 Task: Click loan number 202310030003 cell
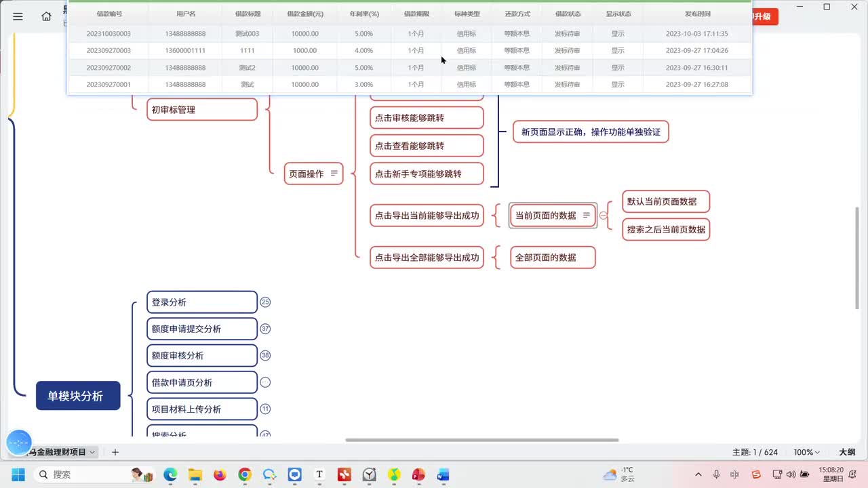109,33
